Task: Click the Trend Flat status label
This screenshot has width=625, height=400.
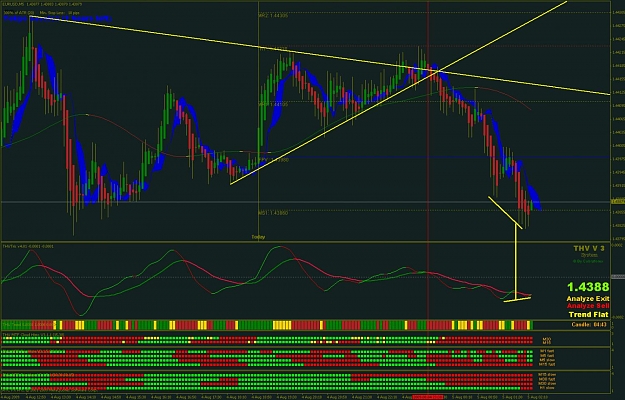Action: (589, 315)
